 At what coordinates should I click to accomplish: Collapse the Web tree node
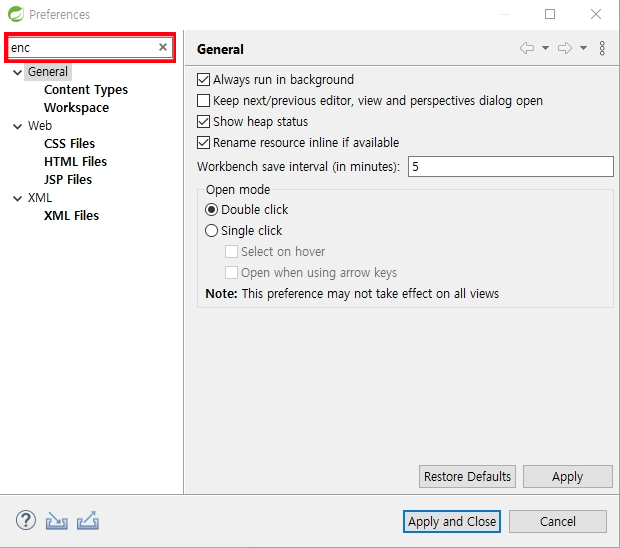point(17,127)
